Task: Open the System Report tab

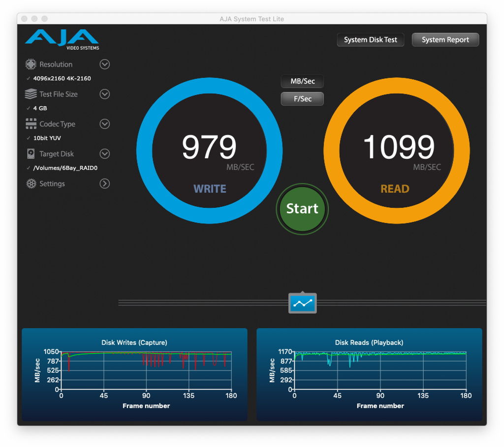Action: (445, 40)
